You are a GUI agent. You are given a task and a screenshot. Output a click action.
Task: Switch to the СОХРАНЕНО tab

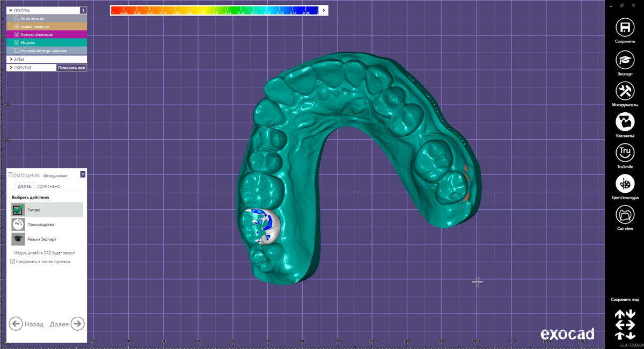(x=49, y=186)
